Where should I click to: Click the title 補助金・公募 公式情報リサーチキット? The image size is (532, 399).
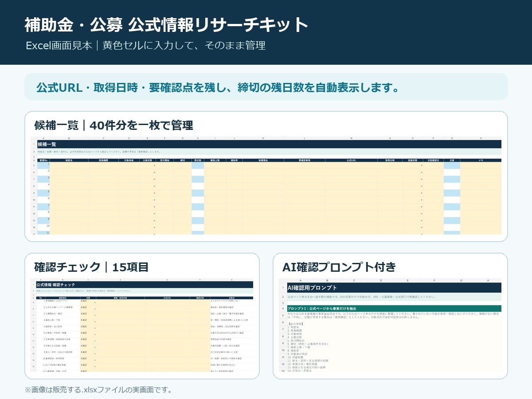[x=166, y=25]
